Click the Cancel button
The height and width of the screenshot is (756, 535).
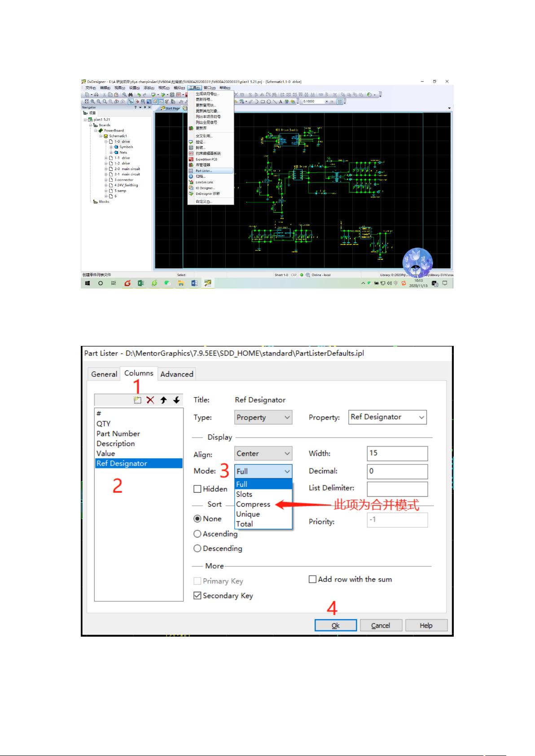click(381, 625)
